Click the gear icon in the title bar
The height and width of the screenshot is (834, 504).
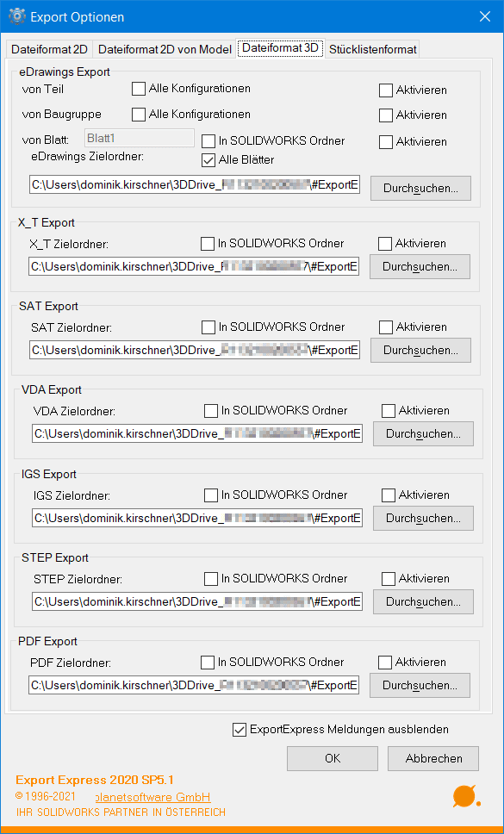[16, 16]
